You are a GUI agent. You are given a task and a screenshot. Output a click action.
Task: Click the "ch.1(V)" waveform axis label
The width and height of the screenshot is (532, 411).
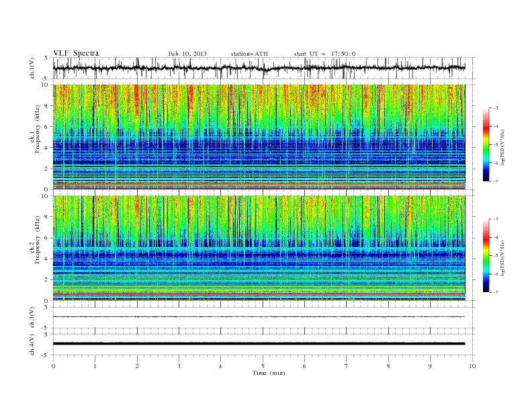pyautogui.click(x=32, y=68)
